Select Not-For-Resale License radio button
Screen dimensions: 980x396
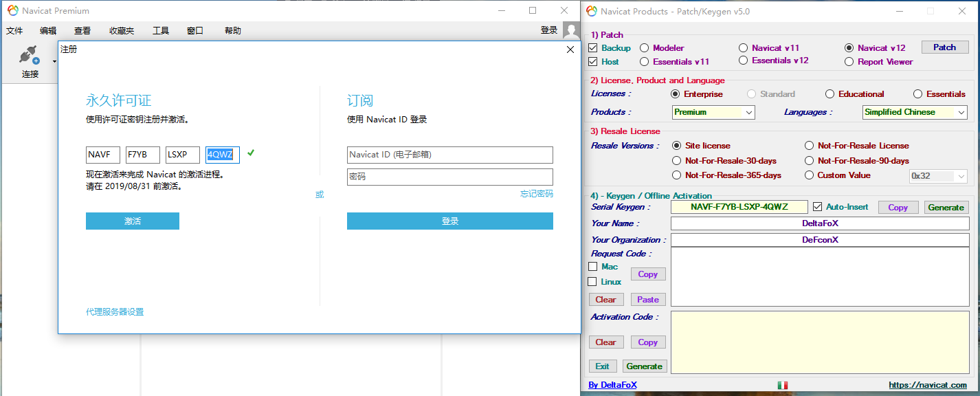tap(809, 146)
